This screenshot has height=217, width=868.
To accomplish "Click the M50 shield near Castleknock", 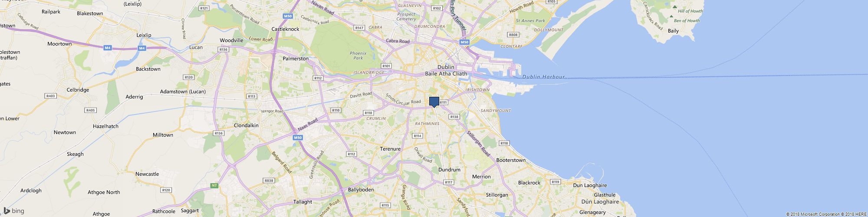I will click(288, 16).
